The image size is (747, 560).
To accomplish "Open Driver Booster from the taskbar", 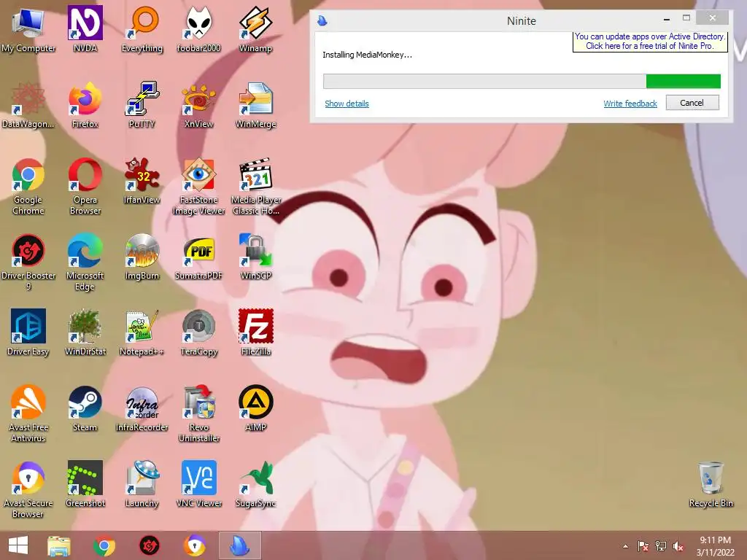I will [x=149, y=545].
